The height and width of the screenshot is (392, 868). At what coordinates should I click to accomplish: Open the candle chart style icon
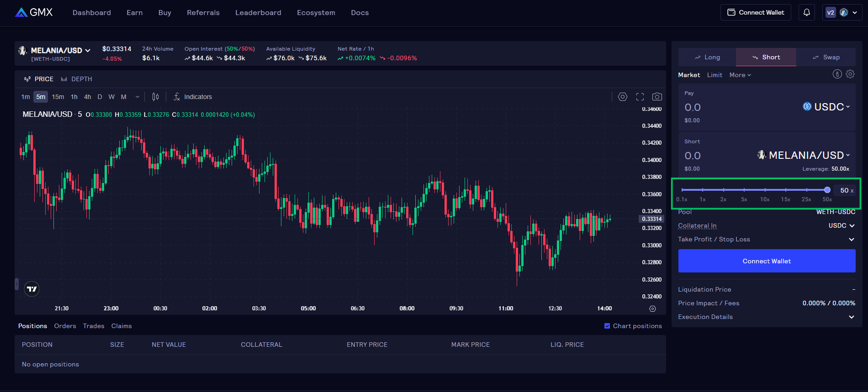pos(155,97)
